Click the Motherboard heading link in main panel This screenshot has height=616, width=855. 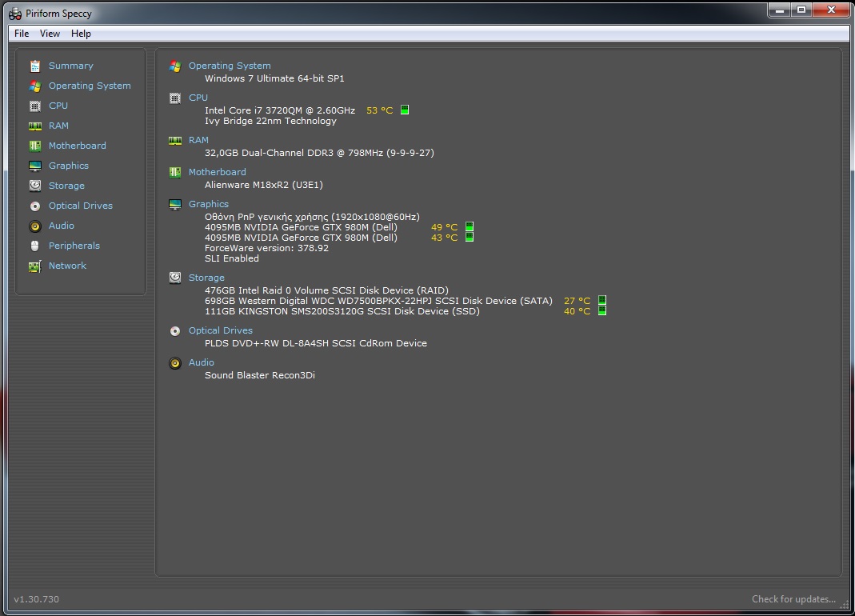coord(217,172)
